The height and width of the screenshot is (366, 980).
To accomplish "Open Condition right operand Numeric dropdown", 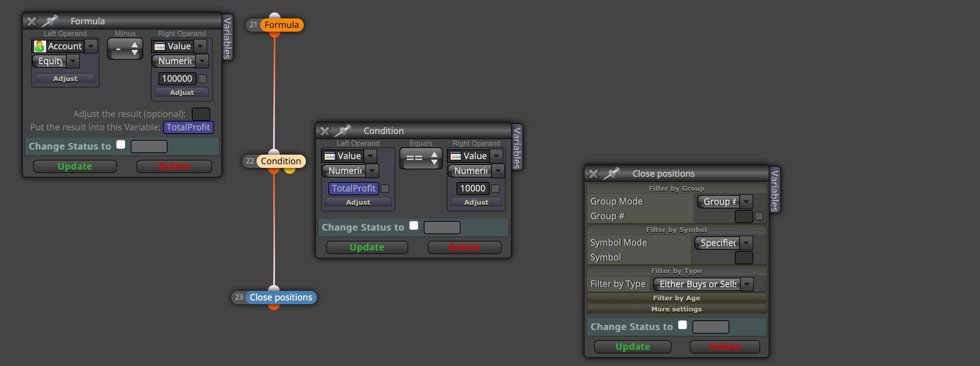I will (498, 170).
